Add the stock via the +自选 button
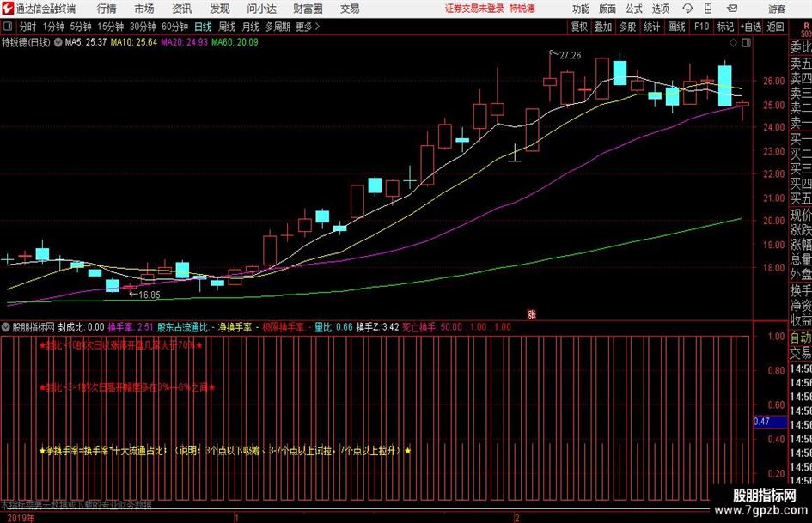This screenshot has width=812, height=523. (750, 27)
